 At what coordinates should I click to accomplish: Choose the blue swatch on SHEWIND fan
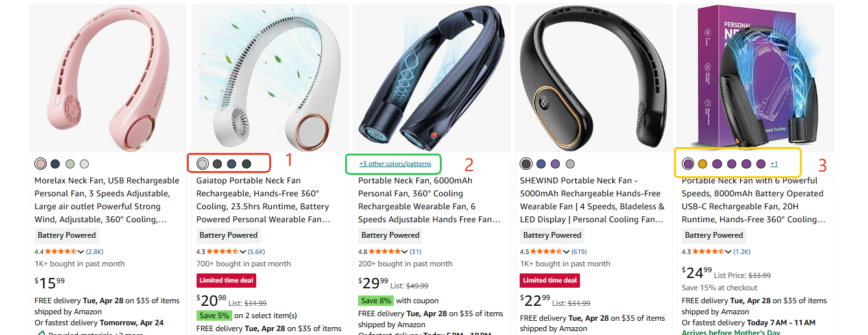point(541,164)
